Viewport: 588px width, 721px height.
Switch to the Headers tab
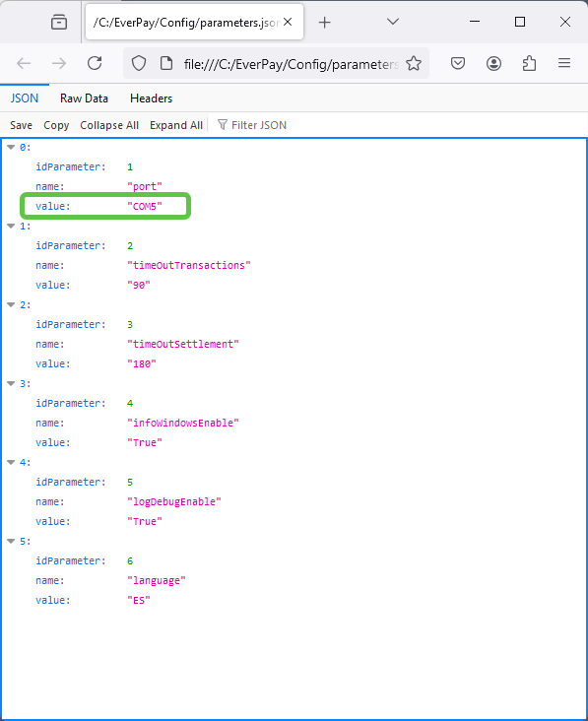tap(152, 98)
